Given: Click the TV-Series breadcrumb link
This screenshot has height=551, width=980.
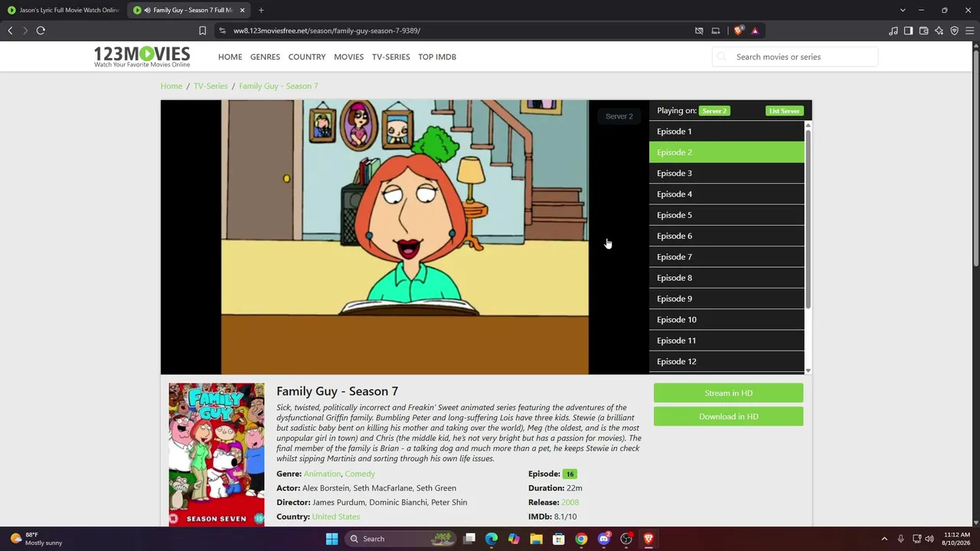Looking at the screenshot, I should tap(211, 86).
